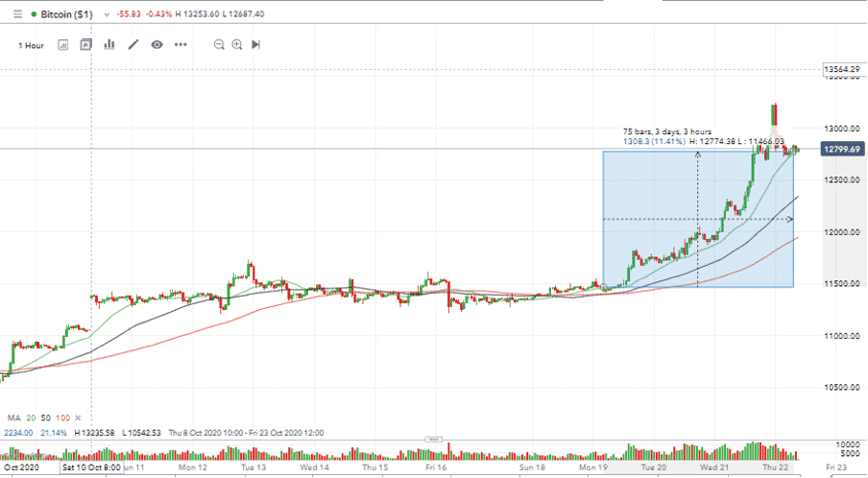The image size is (868, 478).
Task: Click the Oct 2020 axis label
Action: coord(21,467)
